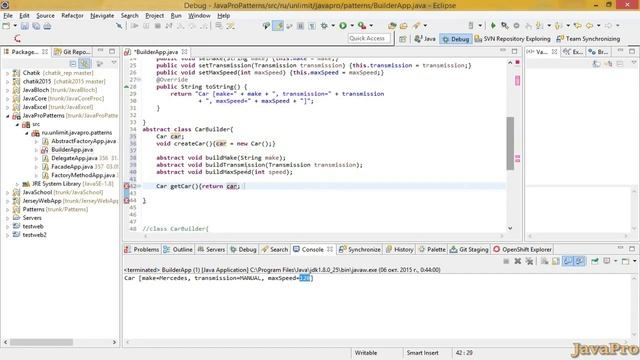Click the Smart Insert status bar entry

click(422, 353)
